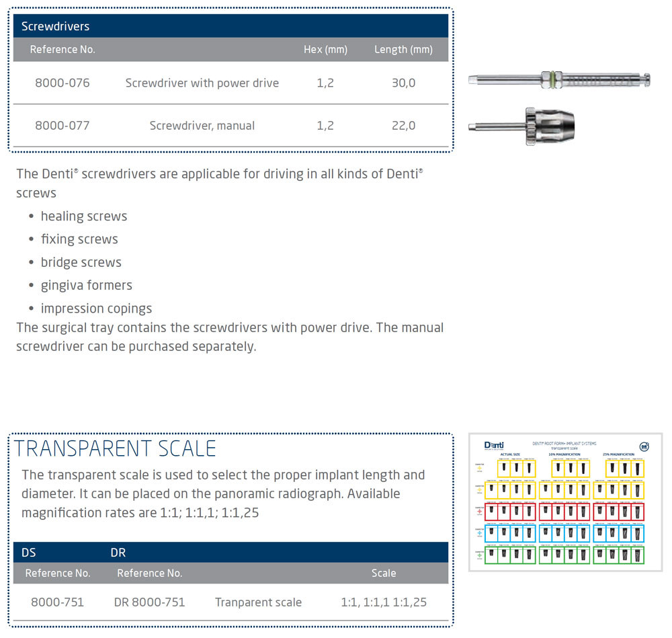Viewport: 672px width, 638px height.
Task: Click the "gingiva formers" bullet item
Action: (x=86, y=285)
